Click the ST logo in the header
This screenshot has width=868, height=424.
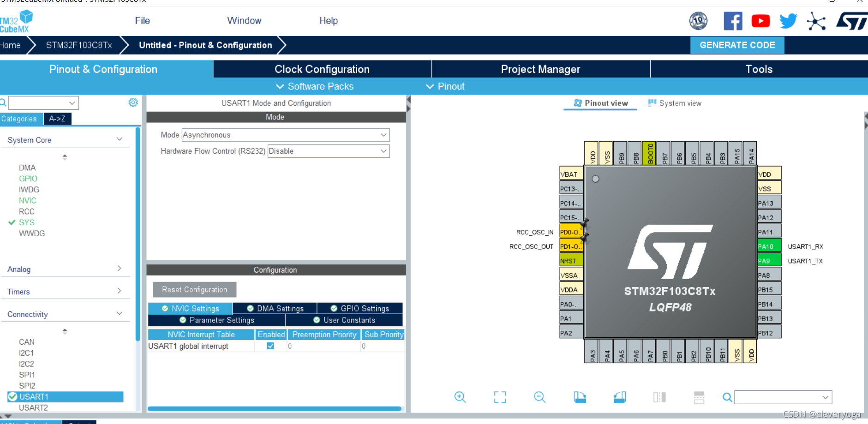(x=852, y=21)
